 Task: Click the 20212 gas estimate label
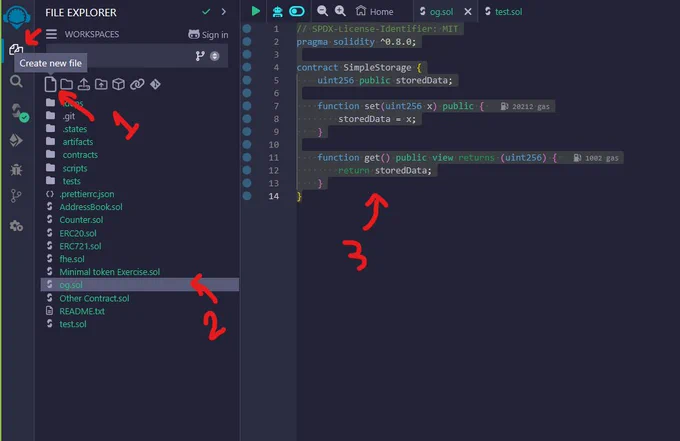click(525, 107)
